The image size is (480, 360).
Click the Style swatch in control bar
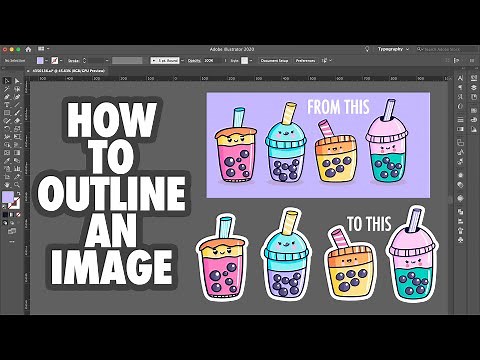(245, 61)
